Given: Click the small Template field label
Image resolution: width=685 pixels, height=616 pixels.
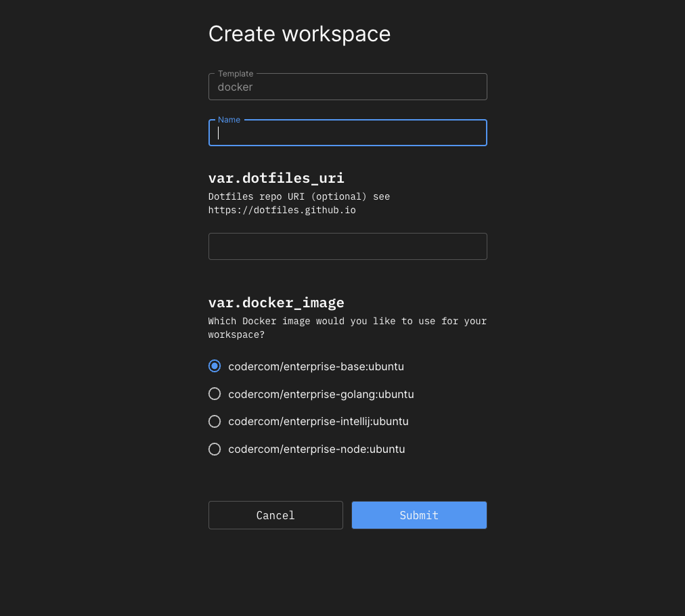Looking at the screenshot, I should point(236,74).
